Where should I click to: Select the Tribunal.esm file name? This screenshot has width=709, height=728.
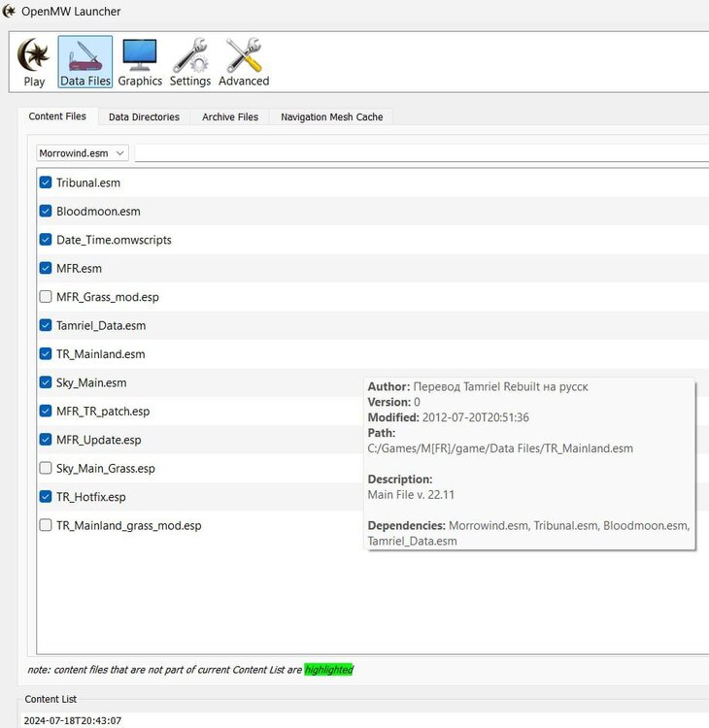point(88,182)
